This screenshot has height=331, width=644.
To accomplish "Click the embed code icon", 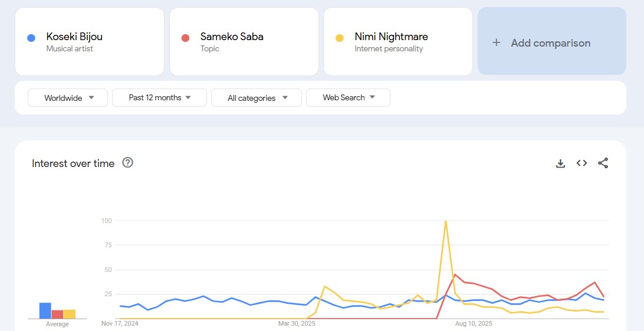I will click(x=581, y=163).
